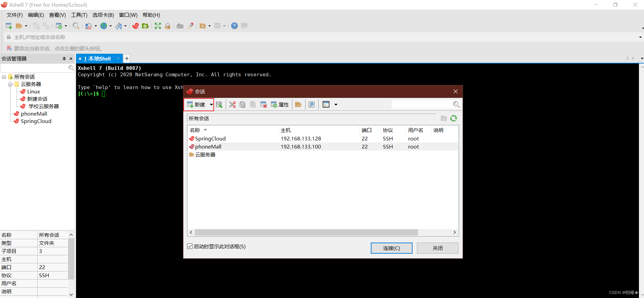Open the 帮助(H) menu
The height and width of the screenshot is (298, 644).
click(151, 15)
